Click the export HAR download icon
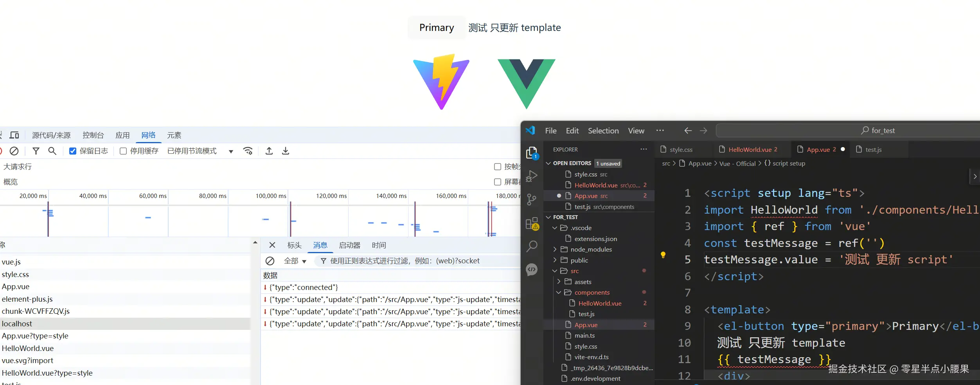The height and width of the screenshot is (385, 980). tap(286, 151)
